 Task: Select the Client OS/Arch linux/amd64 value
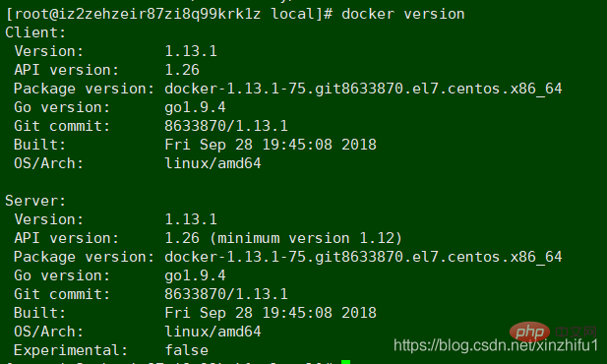click(212, 163)
